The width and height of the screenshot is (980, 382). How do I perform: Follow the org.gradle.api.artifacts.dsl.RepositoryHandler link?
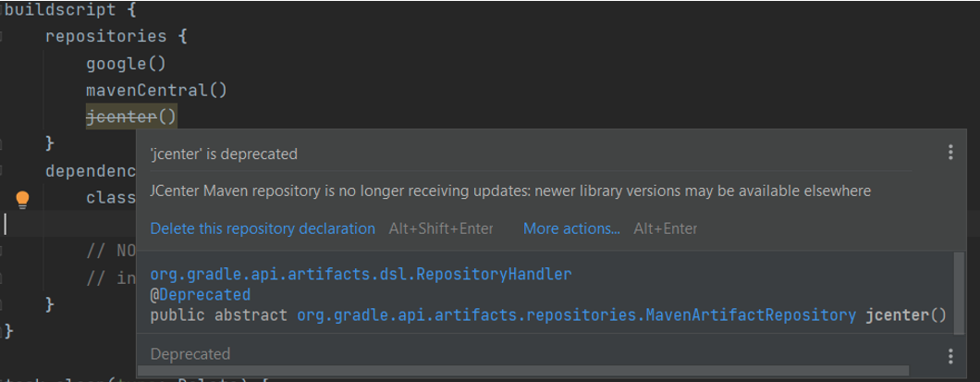click(361, 275)
